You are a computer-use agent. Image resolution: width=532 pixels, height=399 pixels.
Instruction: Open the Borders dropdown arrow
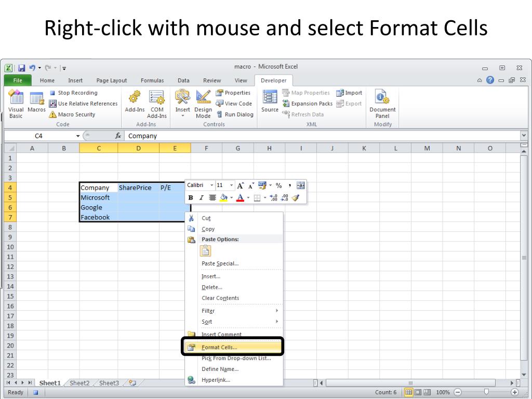(x=265, y=198)
